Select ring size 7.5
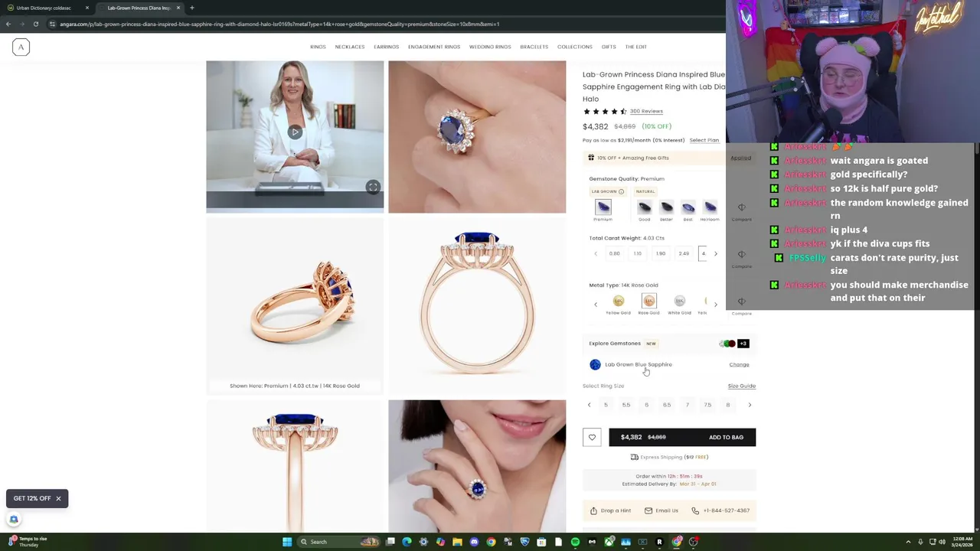 [707, 405]
